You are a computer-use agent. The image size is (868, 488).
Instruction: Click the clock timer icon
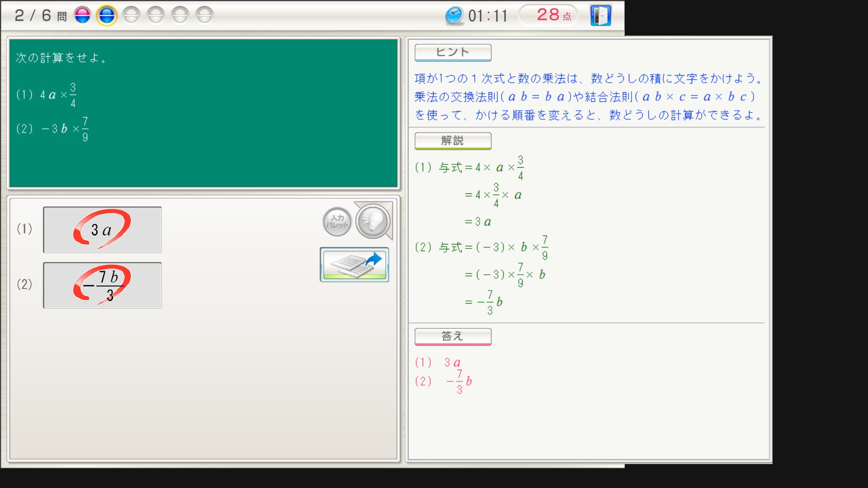tap(454, 15)
